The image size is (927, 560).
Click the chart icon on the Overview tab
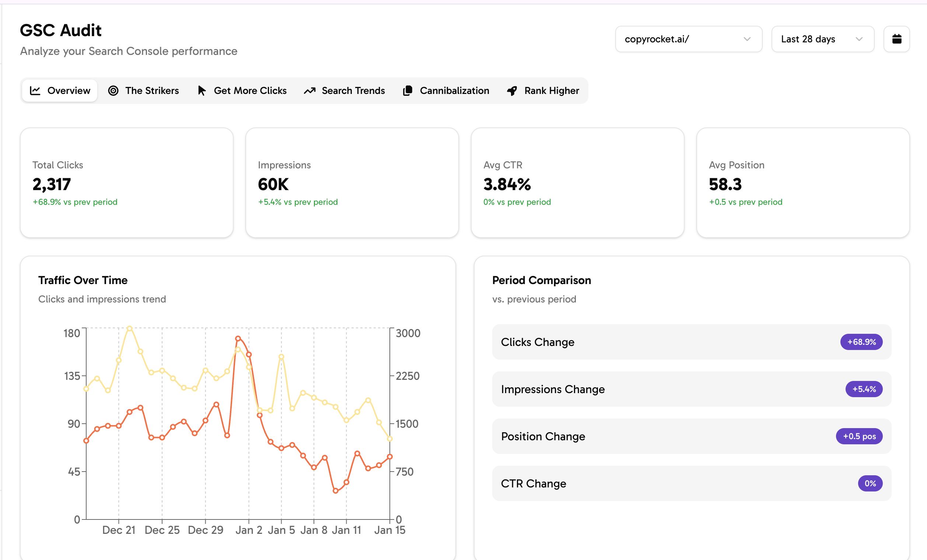point(35,90)
